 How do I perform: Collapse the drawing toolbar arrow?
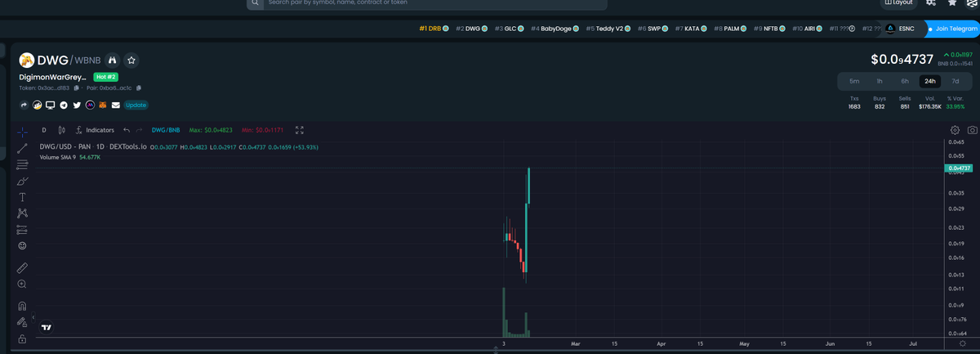(x=33, y=316)
